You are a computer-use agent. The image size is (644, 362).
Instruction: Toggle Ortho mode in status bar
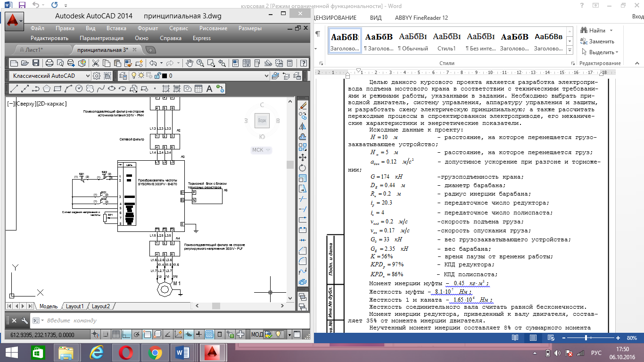point(126,335)
